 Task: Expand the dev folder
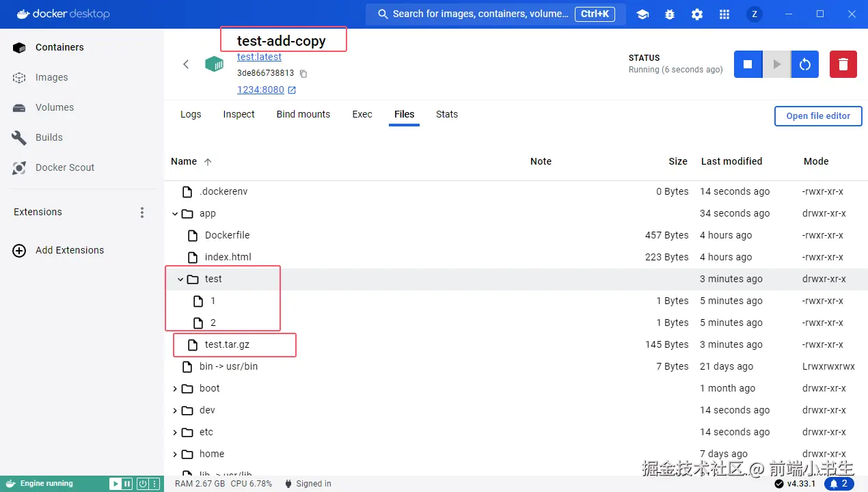175,410
